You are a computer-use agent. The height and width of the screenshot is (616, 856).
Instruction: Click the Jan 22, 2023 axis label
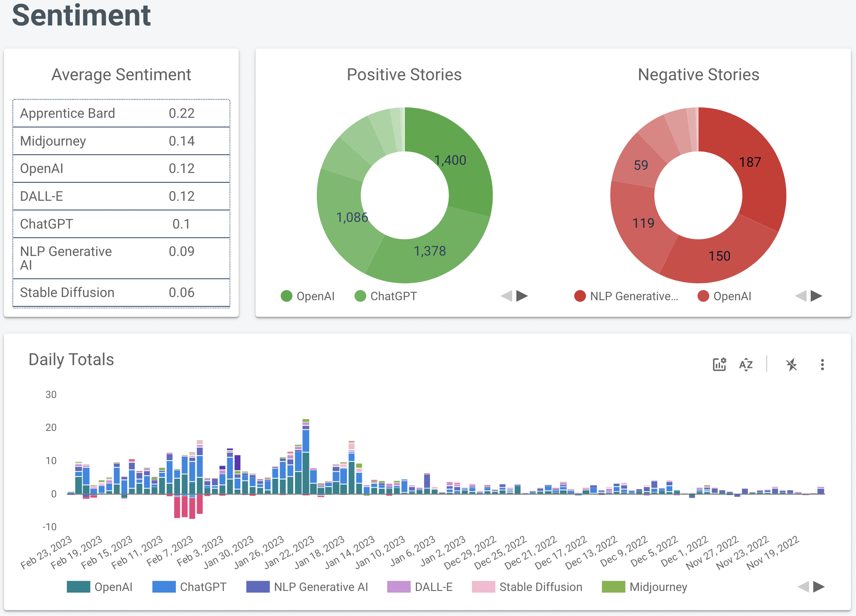(289, 552)
